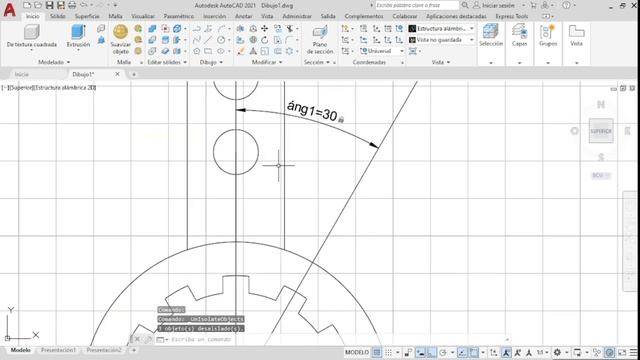
Task: Open the Dibujo1* document tab
Action: point(84,74)
